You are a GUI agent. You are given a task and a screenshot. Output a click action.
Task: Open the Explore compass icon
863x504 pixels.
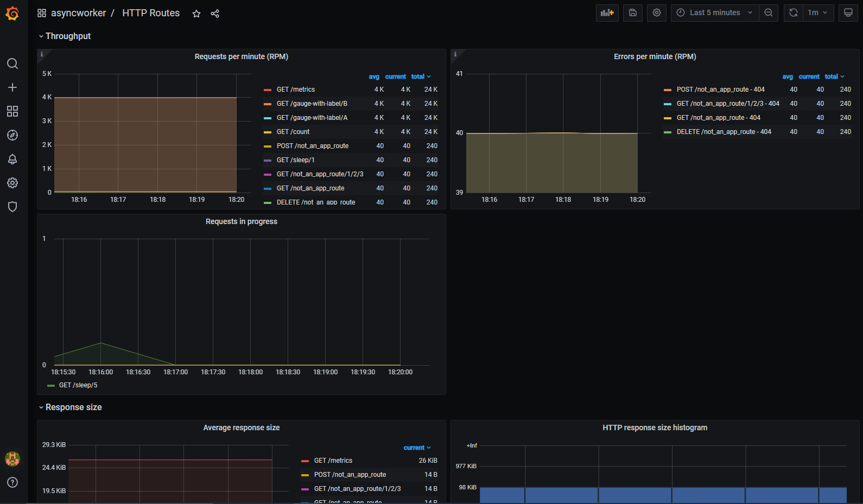[12, 135]
